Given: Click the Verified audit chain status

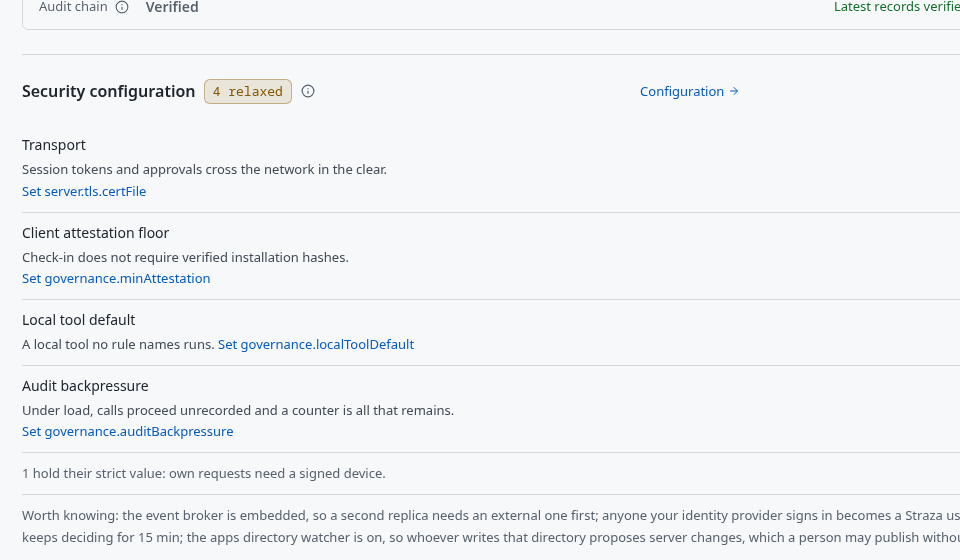Looking at the screenshot, I should tap(172, 7).
